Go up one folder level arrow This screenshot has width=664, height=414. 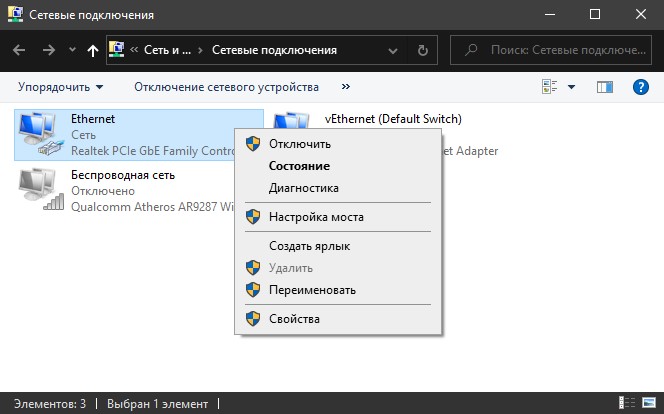coord(93,51)
